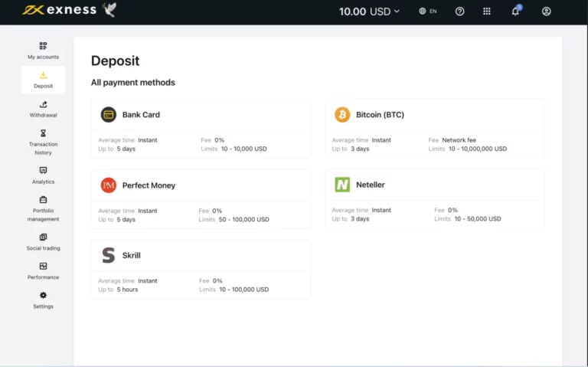This screenshot has height=367, width=588.
Task: Open Performance chart icon
Action: point(43,266)
